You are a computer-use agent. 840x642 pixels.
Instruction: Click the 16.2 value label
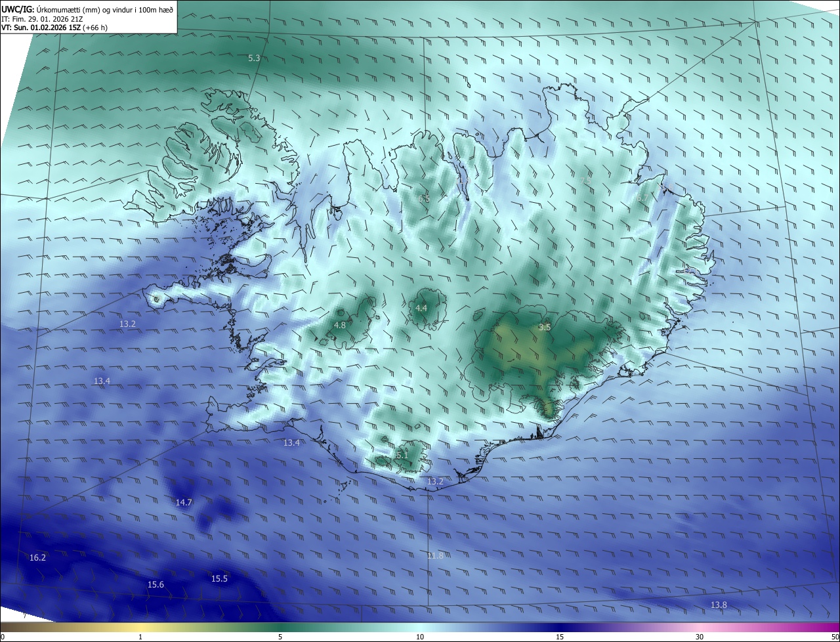tap(38, 557)
